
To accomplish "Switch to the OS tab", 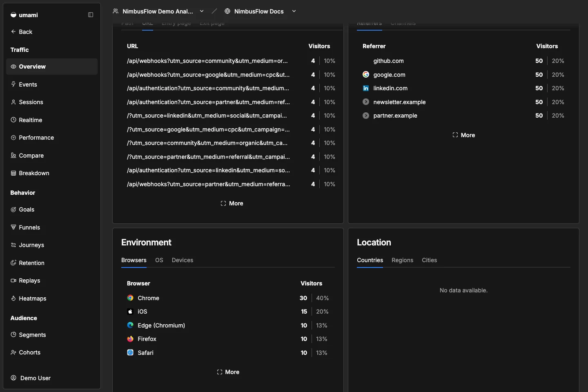I will (159, 260).
